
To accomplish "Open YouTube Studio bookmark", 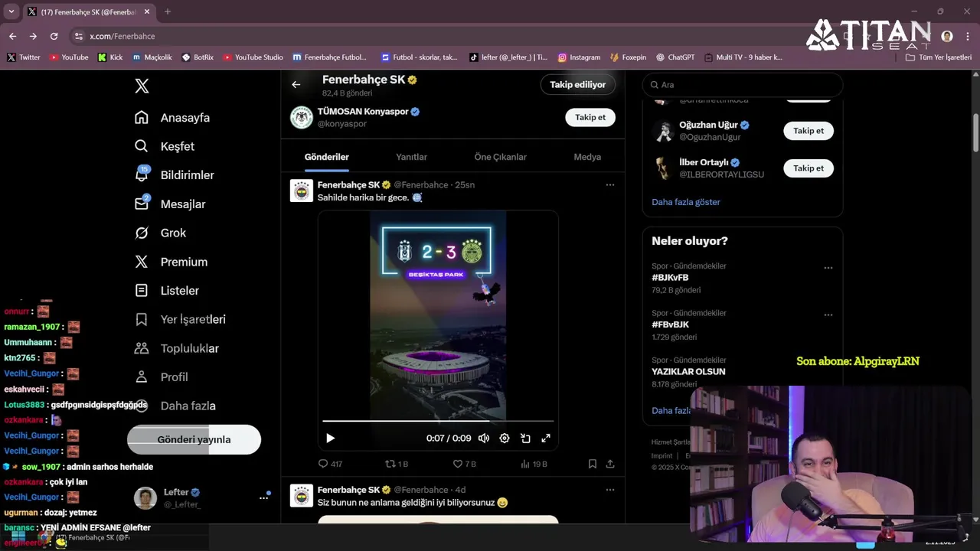I will click(253, 57).
